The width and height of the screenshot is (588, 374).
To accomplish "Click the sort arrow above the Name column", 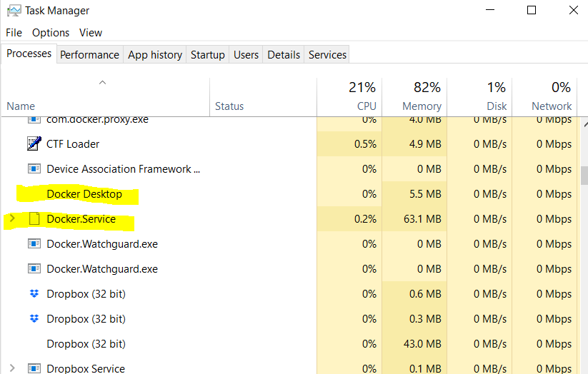I will [102, 83].
